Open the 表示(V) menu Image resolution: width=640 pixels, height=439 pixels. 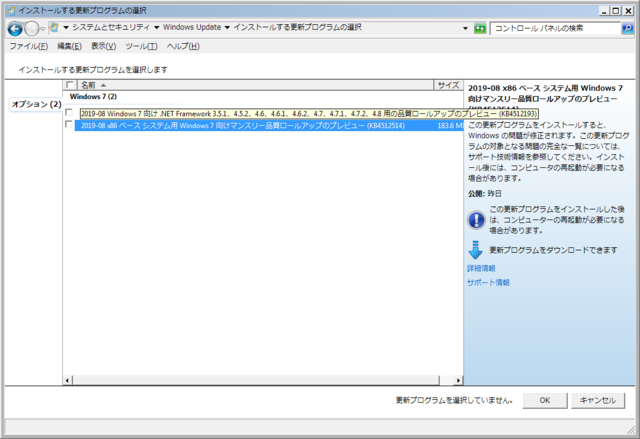pyautogui.click(x=103, y=46)
